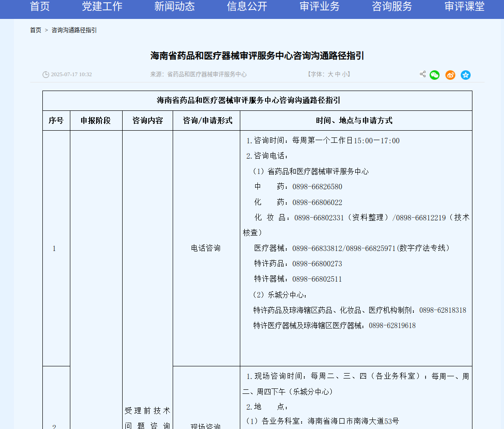Click the 电话咨询 table cell
The image size is (504, 429).
click(x=206, y=248)
